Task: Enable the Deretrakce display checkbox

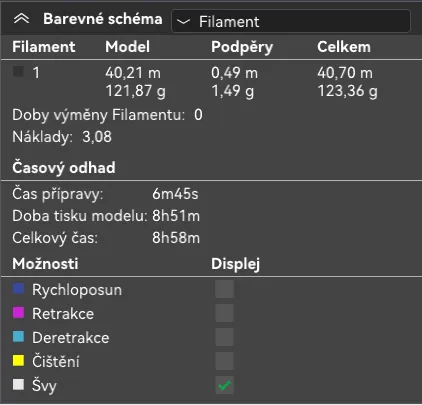Action: pyautogui.click(x=224, y=337)
